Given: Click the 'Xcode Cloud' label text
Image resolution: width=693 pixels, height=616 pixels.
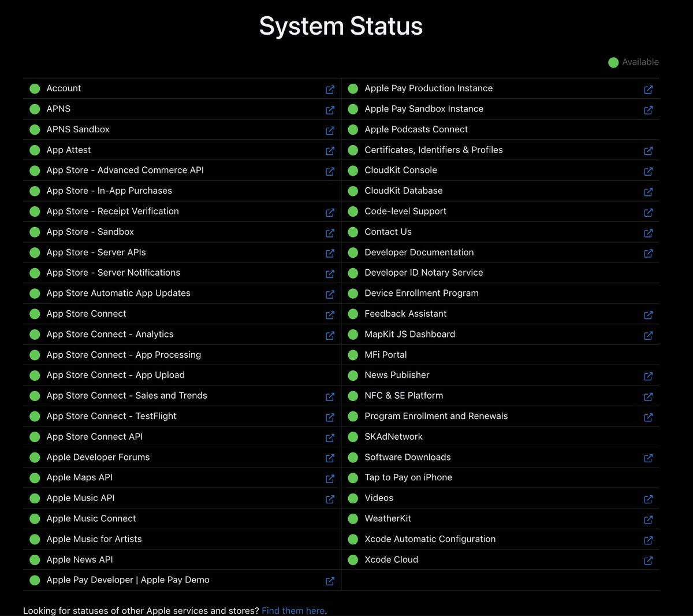Looking at the screenshot, I should [391, 559].
